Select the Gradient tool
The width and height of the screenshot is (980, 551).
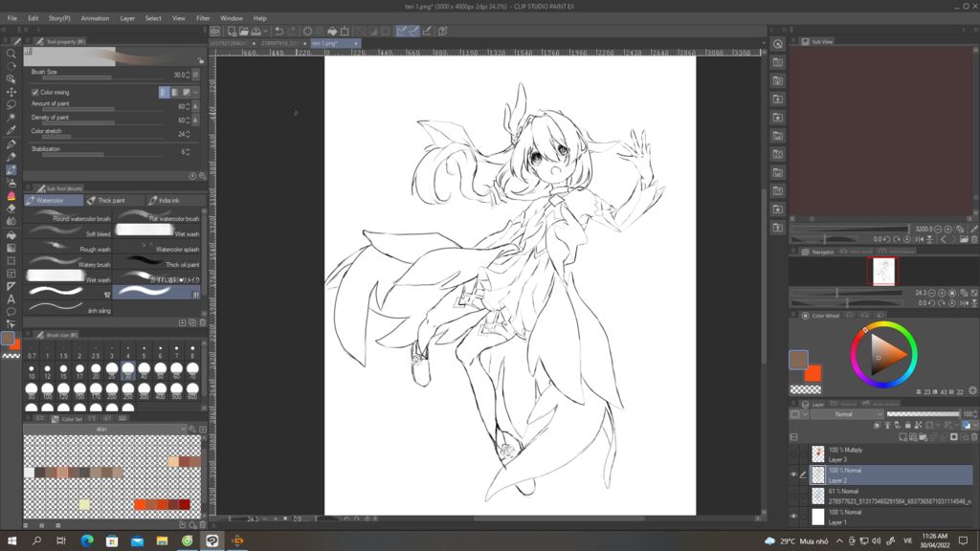(11, 248)
